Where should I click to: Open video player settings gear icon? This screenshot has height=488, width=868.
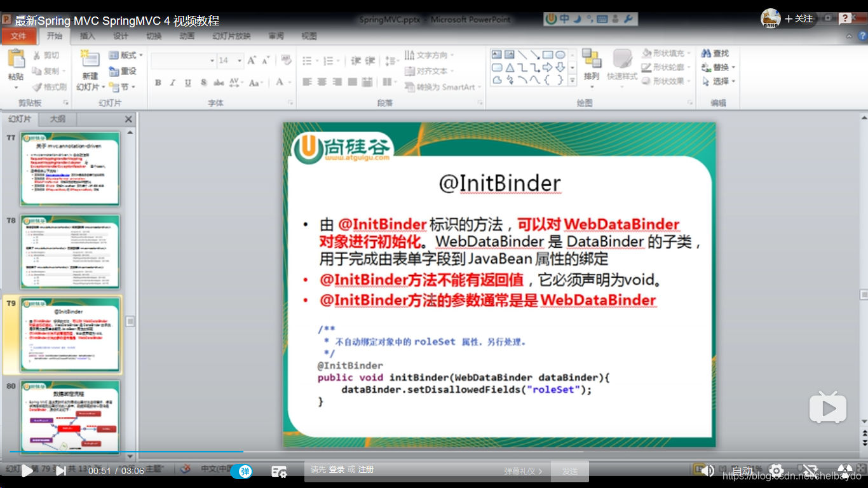tap(776, 471)
